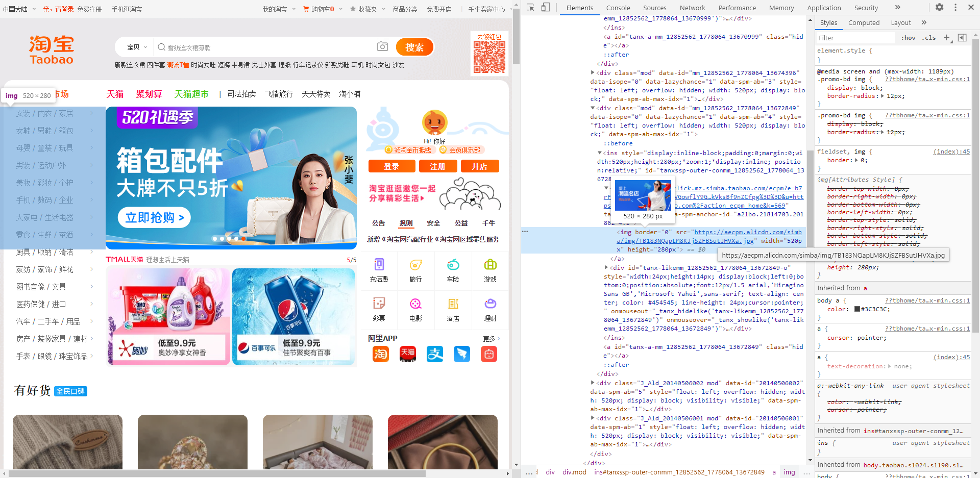Open the 千牛卖家中心 dropdown
The height and width of the screenshot is (478, 980).
point(489,9)
